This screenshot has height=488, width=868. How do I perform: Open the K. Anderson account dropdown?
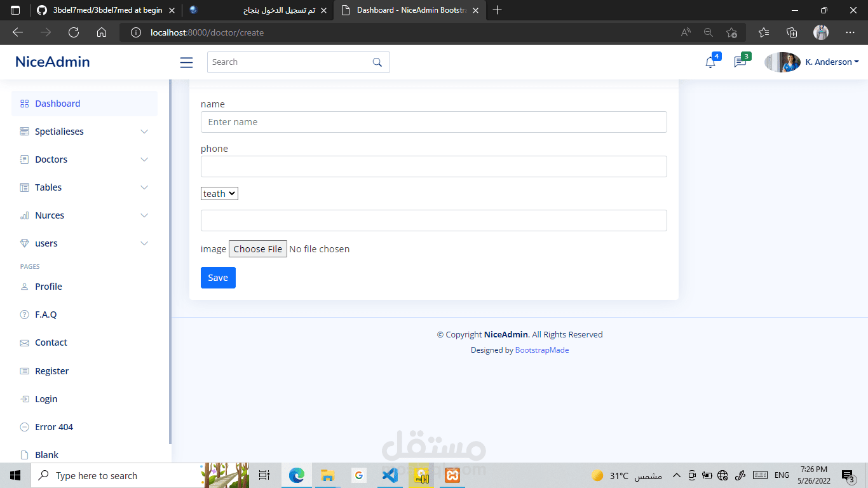click(x=832, y=62)
